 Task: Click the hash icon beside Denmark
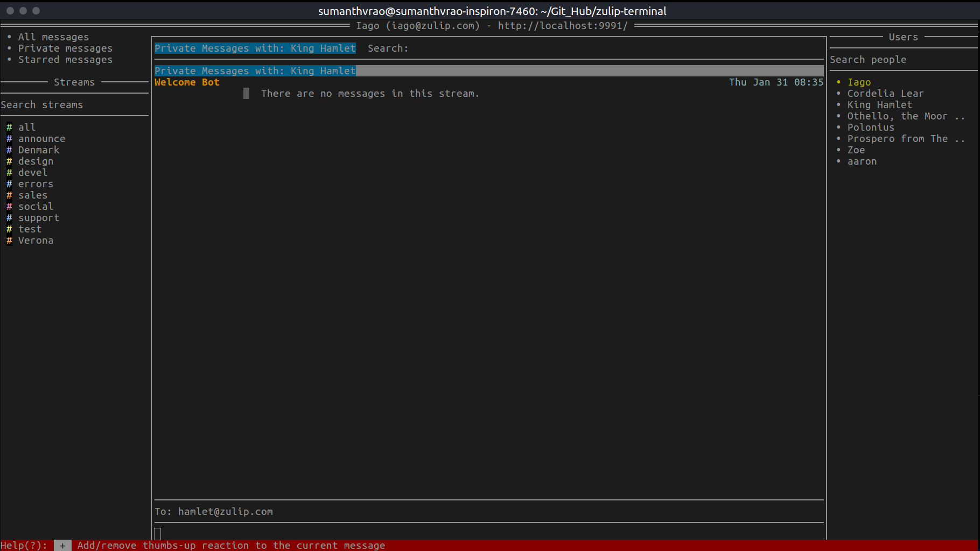9,150
